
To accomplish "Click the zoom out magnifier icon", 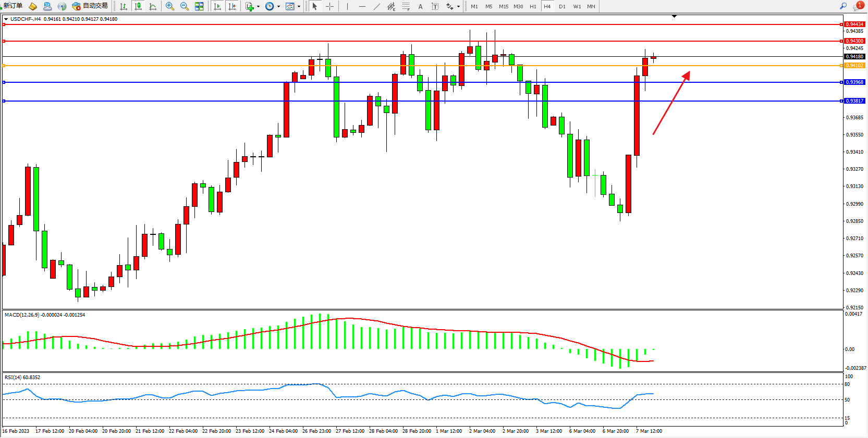I will 184,6.
